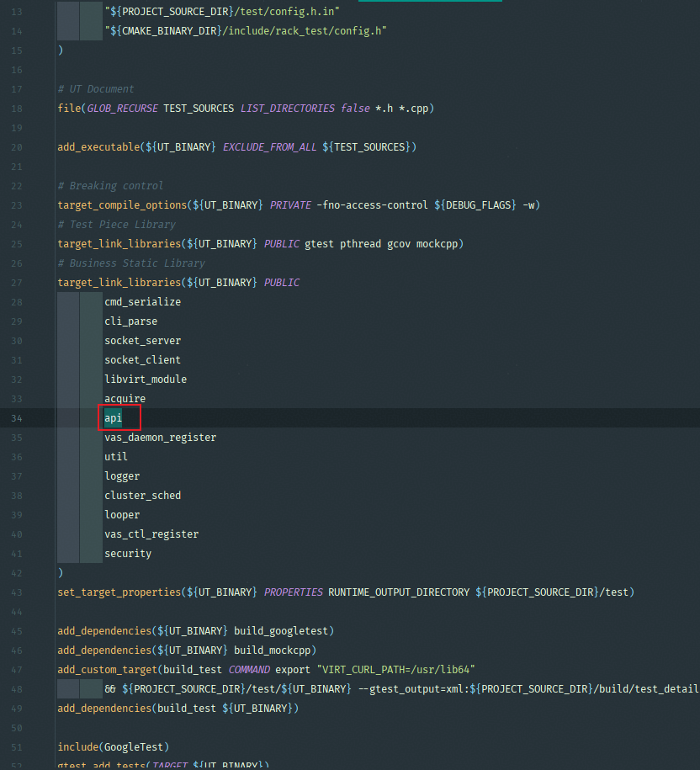Place cursor on socket_server

(x=142, y=341)
